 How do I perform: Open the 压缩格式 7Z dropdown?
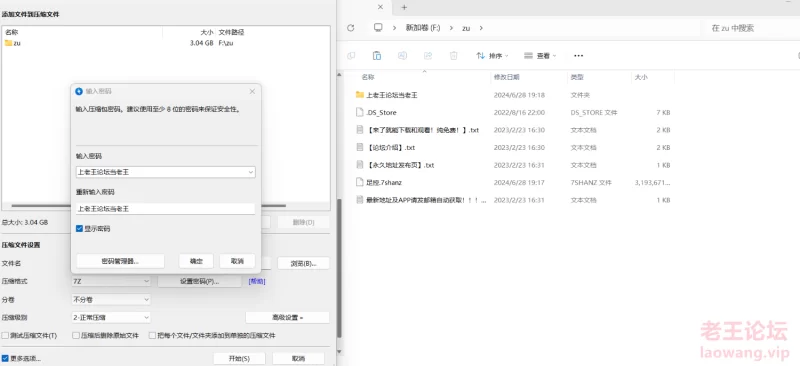111,281
